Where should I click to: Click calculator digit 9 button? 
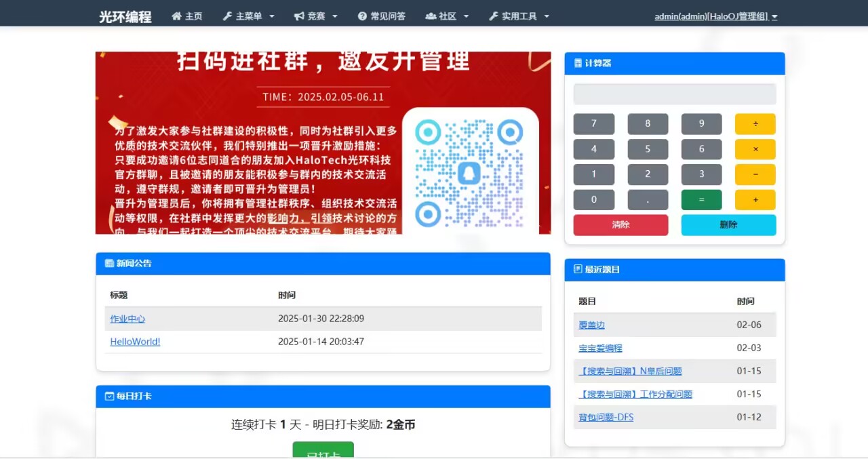(x=702, y=123)
